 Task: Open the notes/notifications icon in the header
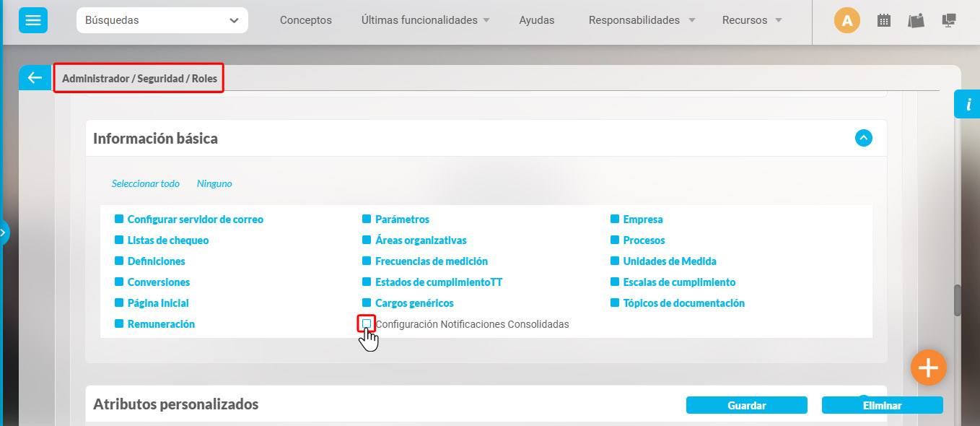tap(916, 19)
